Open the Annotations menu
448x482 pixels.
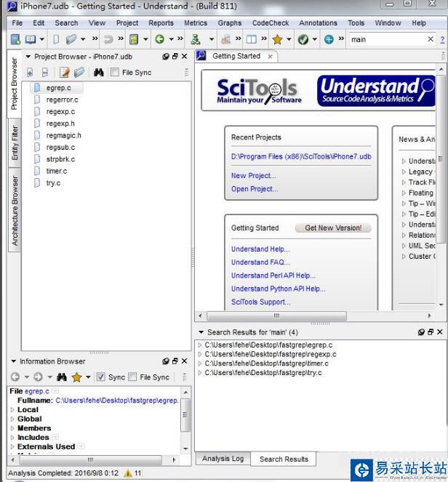(x=319, y=23)
